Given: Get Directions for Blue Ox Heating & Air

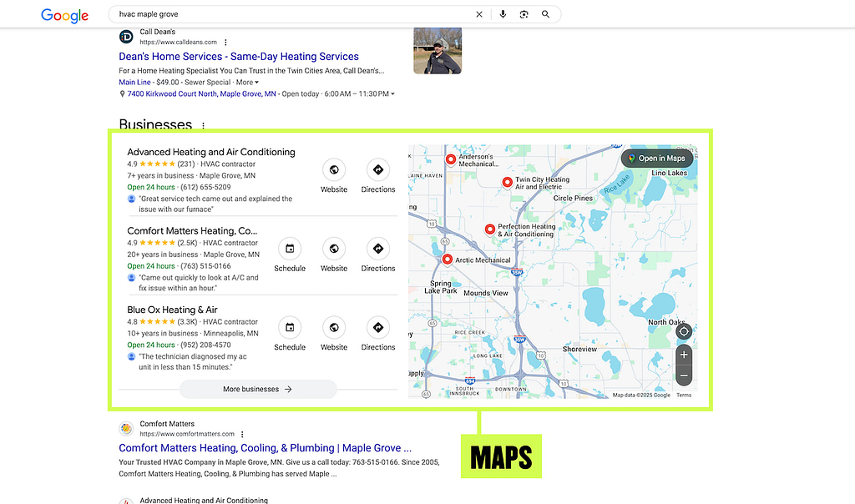Looking at the screenshot, I should click(x=378, y=328).
